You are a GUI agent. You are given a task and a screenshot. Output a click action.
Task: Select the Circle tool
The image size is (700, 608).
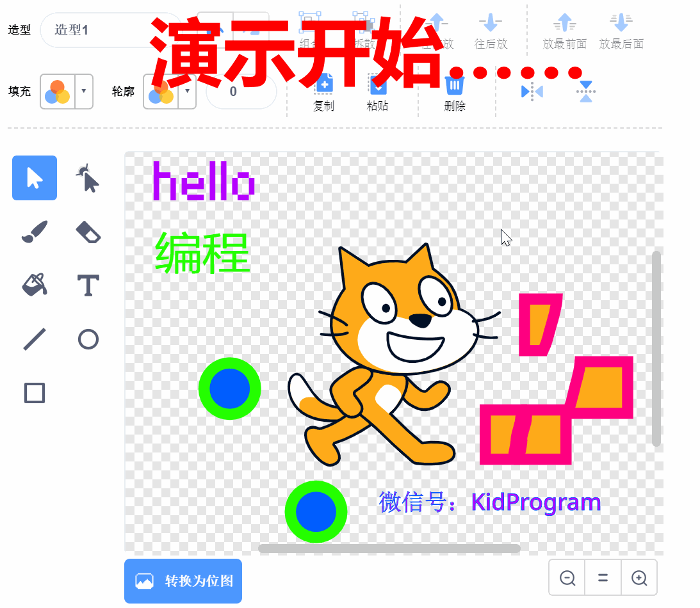[88, 339]
